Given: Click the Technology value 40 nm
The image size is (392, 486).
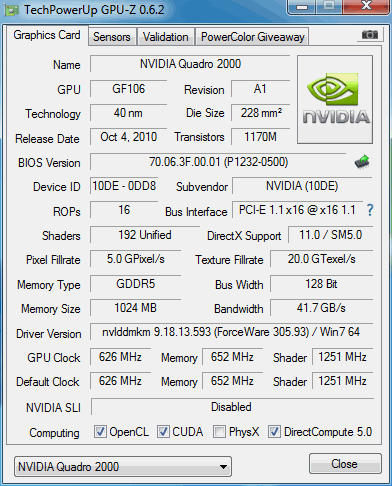Looking at the screenshot, I should click(x=128, y=113).
